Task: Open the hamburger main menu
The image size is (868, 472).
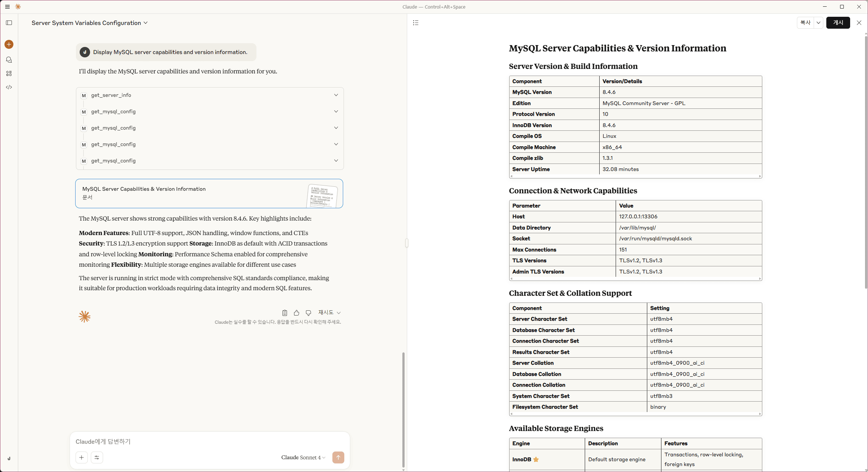Action: click(7, 7)
